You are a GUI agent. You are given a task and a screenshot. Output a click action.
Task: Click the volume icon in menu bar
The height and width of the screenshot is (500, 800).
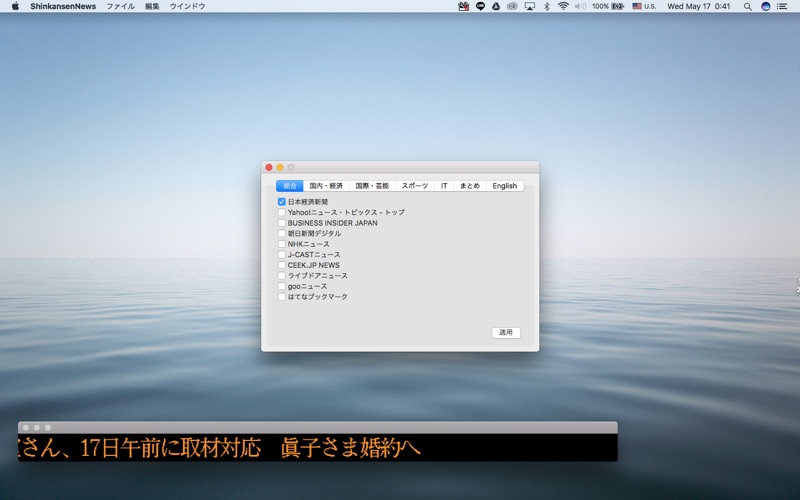(x=580, y=6)
